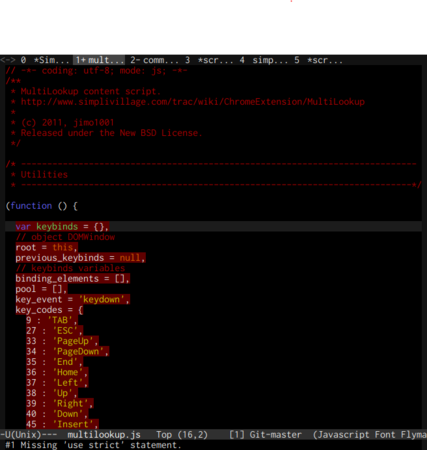Switch to tab 5 *scr...
Viewport: 427px width, 450px height.
(318, 60)
